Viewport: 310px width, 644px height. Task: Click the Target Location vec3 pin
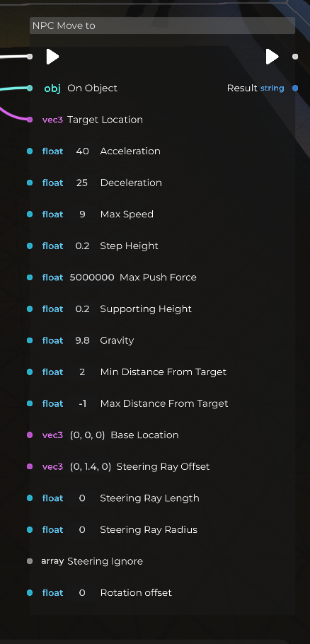pos(30,120)
